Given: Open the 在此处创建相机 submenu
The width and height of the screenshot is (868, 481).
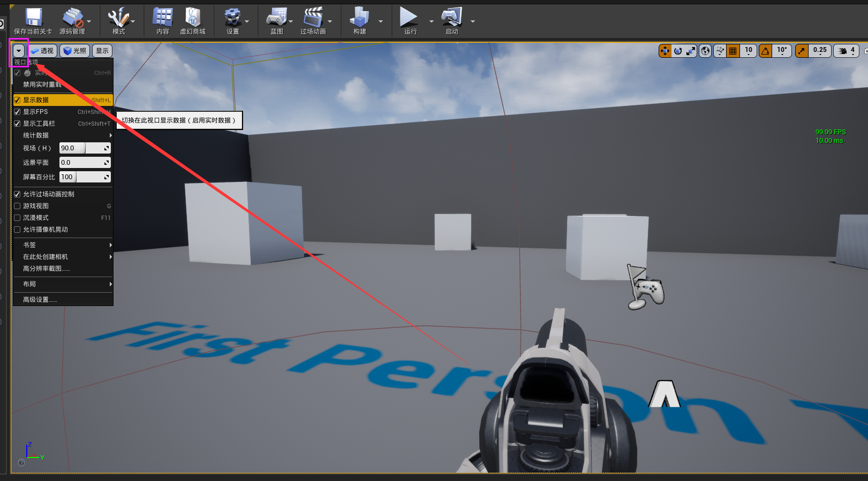Looking at the screenshot, I should (x=63, y=257).
